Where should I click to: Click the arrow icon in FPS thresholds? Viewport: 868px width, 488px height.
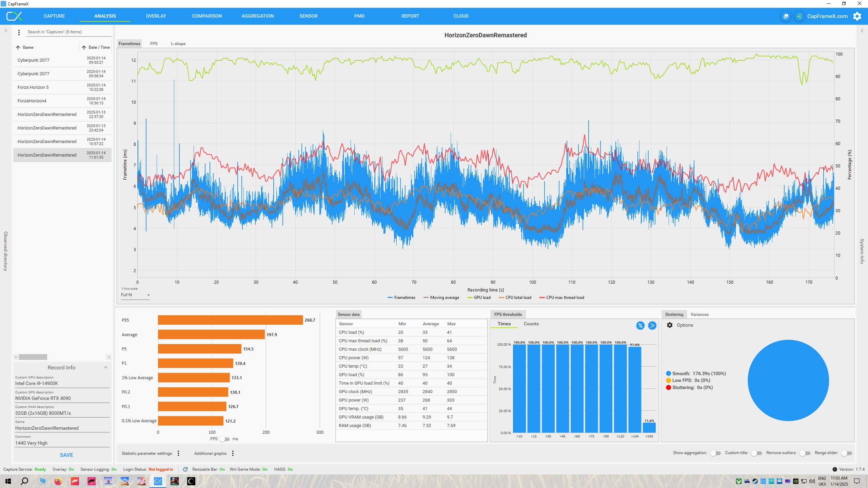coord(652,326)
